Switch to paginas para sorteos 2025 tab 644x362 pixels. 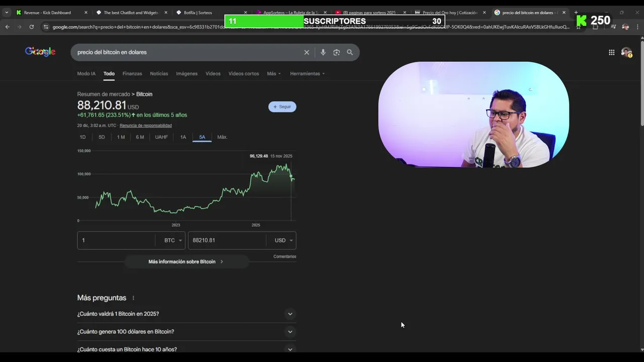369,13
